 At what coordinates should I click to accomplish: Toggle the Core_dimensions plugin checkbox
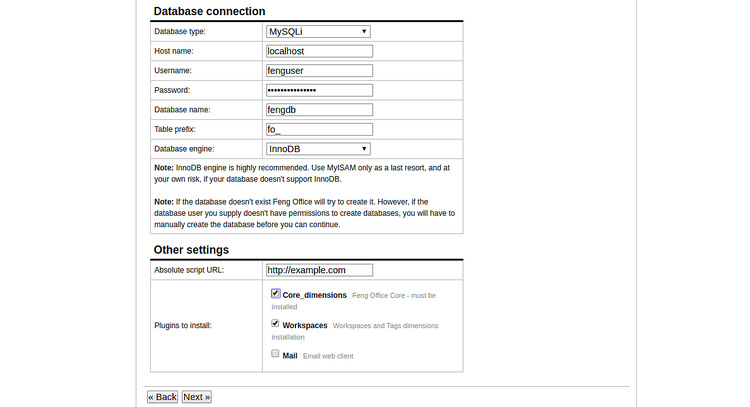(x=275, y=294)
